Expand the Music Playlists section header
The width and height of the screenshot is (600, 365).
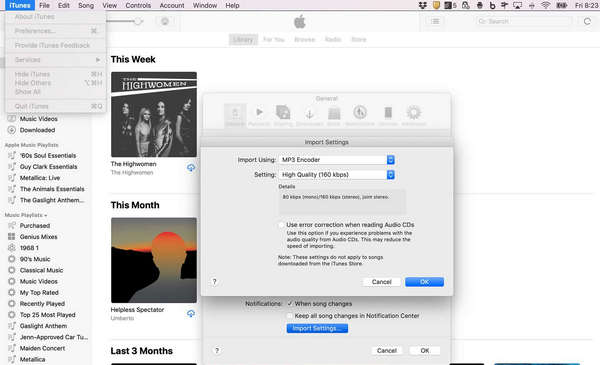pyautogui.click(x=26, y=215)
